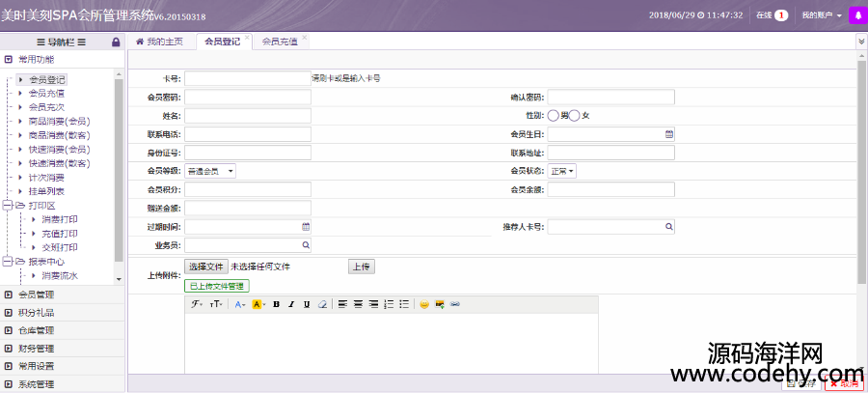
Task: Click the purple theme icon at top right
Action: point(855,15)
